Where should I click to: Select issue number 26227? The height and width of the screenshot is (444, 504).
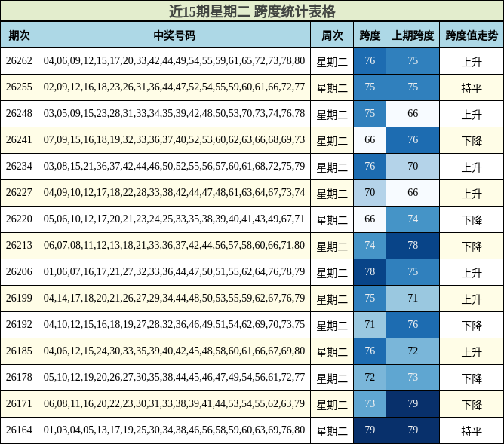[x=19, y=192]
